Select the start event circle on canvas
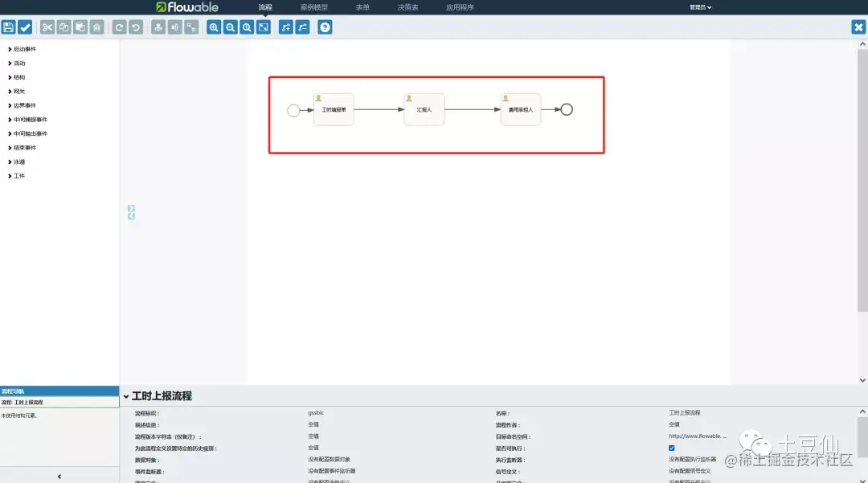The image size is (868, 483). (x=293, y=111)
